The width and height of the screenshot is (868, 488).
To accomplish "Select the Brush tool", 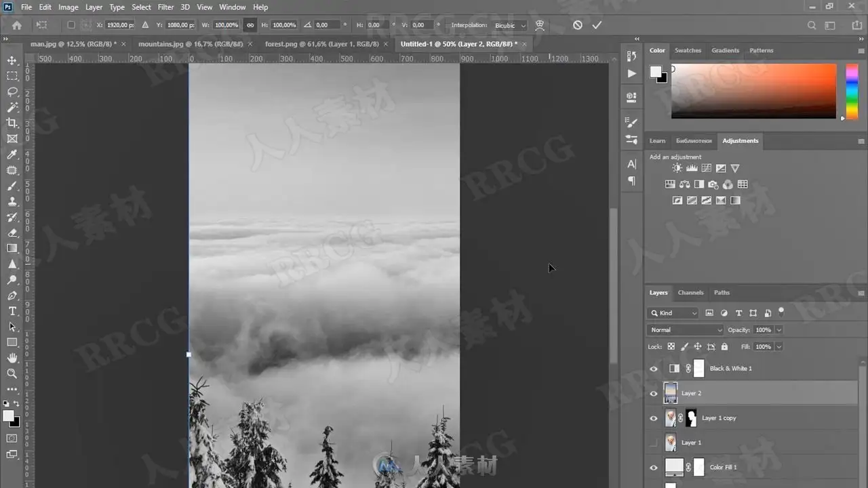I will click(12, 186).
